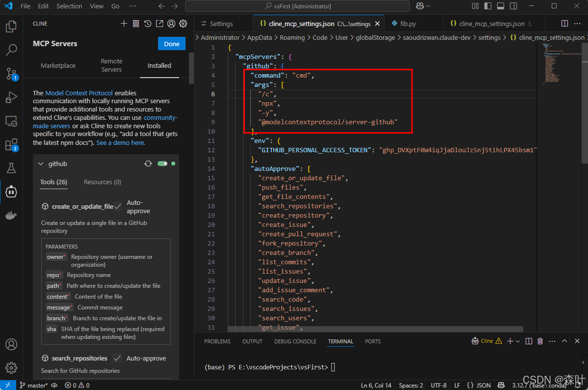588x390 pixels.
Task: Select the Marketplace tab
Action: click(58, 66)
